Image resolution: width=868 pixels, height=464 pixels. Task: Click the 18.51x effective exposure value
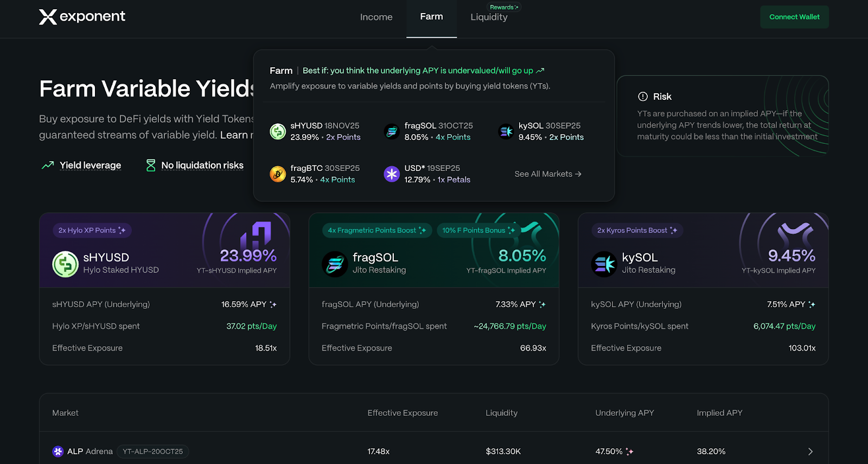(266, 348)
